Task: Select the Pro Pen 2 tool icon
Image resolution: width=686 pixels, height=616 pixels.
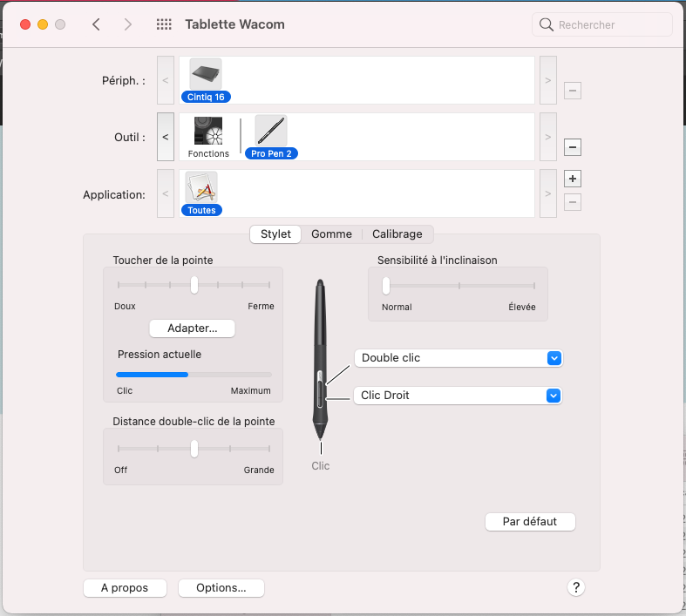Action: click(x=270, y=132)
